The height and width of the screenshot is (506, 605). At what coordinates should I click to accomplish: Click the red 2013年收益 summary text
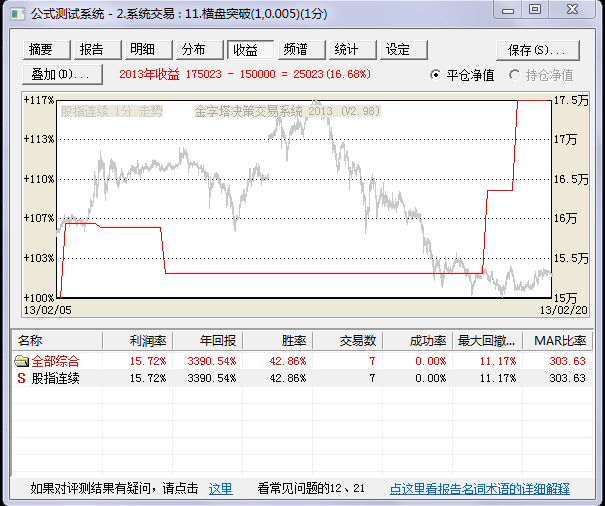tap(245, 74)
